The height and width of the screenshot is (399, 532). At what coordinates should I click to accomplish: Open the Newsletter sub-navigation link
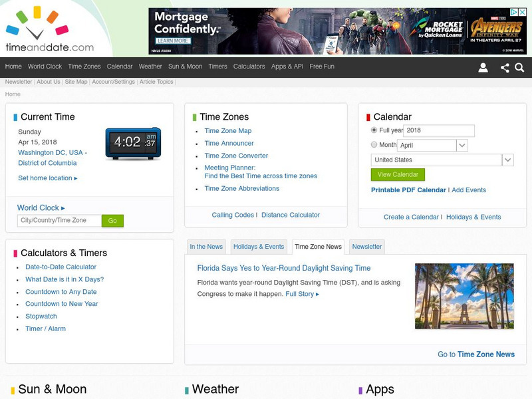(19, 82)
